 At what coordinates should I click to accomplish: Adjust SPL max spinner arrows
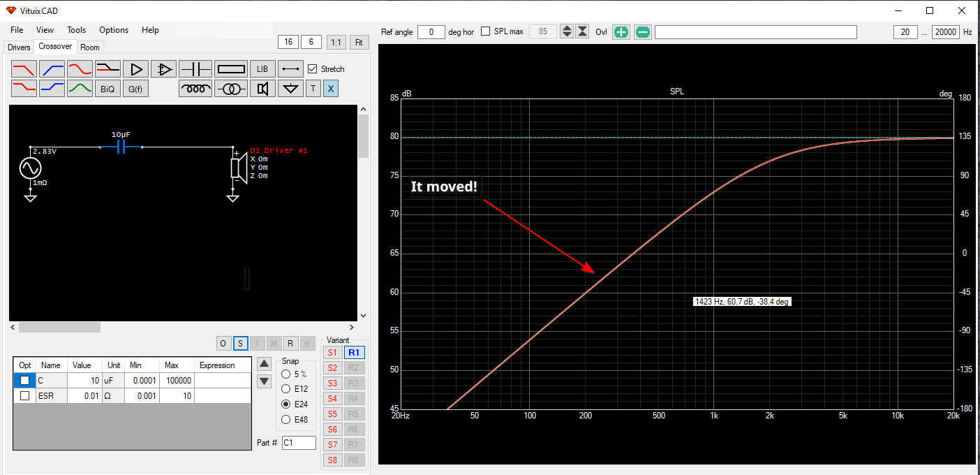click(x=567, y=32)
